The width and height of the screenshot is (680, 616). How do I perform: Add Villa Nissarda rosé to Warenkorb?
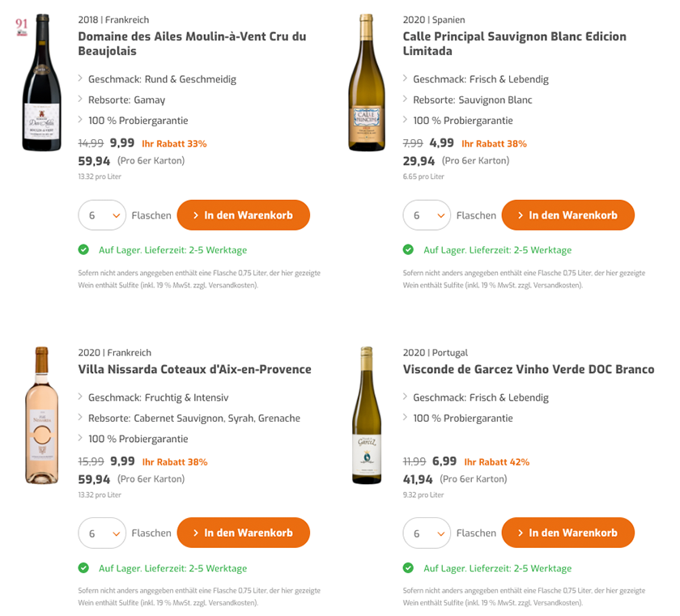[243, 533]
